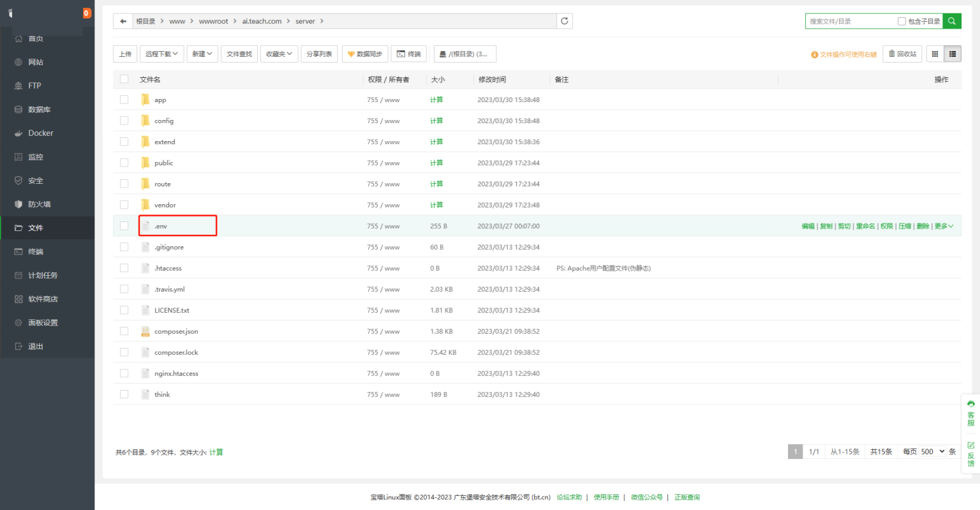Click the 上传 upload button
Image resolution: width=980 pixels, height=510 pixels.
(x=125, y=54)
